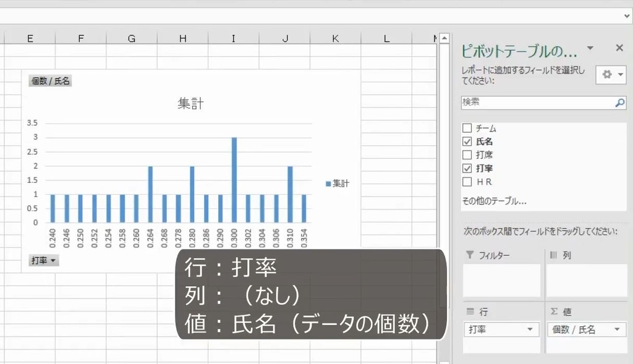Select column K header
The image size is (633, 364).
336,38
